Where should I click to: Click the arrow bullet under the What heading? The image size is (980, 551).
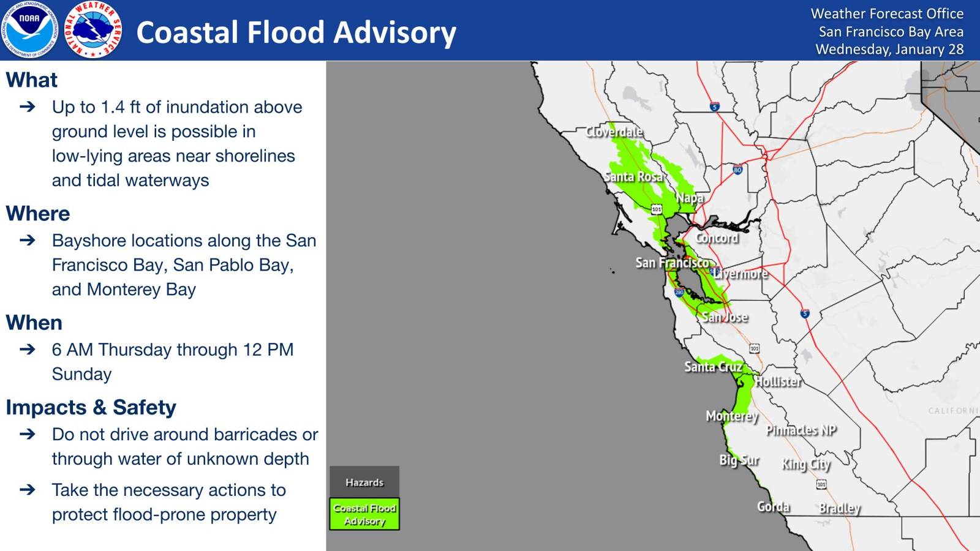tap(28, 107)
